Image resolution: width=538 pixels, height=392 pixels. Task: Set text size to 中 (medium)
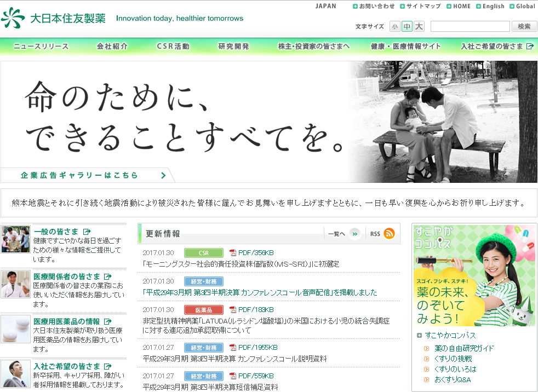pos(407,26)
